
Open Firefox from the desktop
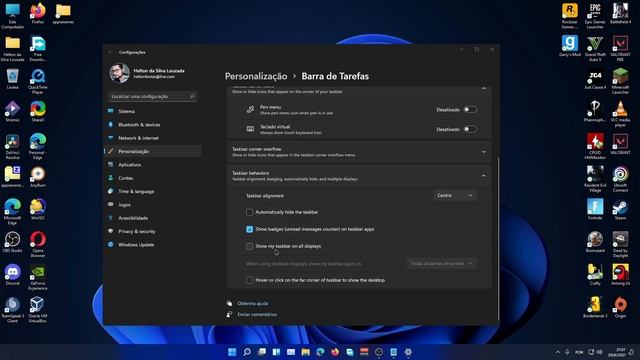pos(38,13)
